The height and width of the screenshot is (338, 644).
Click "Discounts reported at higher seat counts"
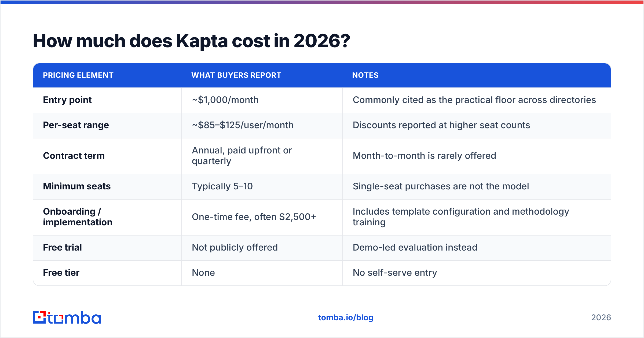(x=441, y=125)
